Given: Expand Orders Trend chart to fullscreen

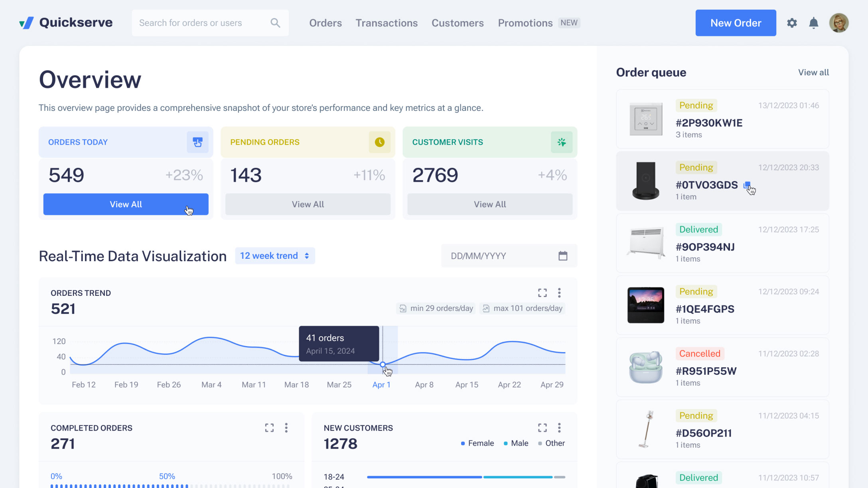Looking at the screenshot, I should tap(542, 293).
